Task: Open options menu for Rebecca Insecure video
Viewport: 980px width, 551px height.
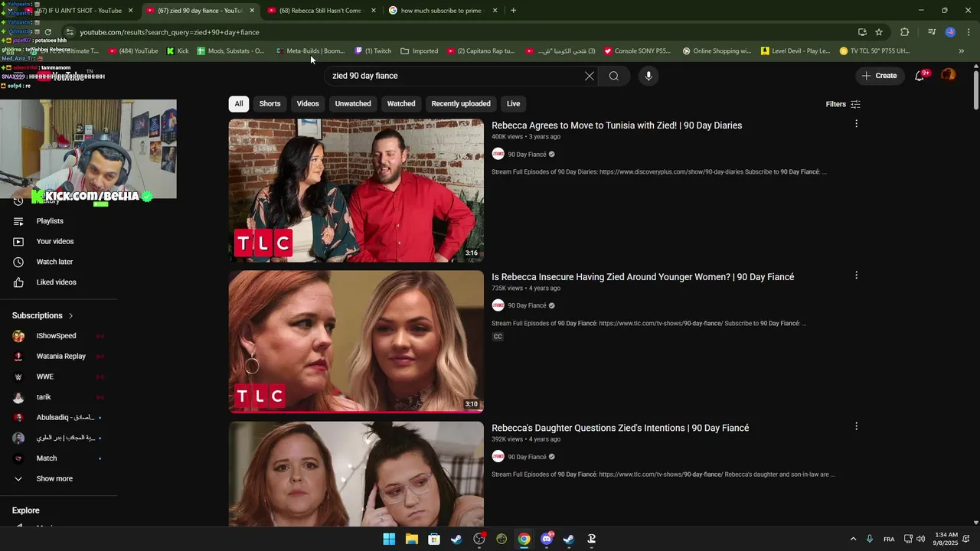Action: [856, 275]
